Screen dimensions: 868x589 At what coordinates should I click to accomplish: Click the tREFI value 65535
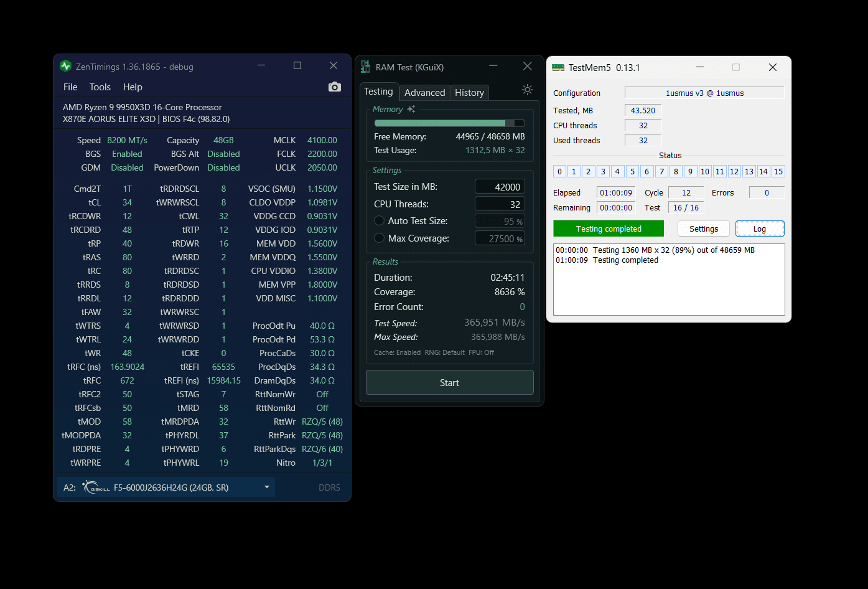pos(223,367)
